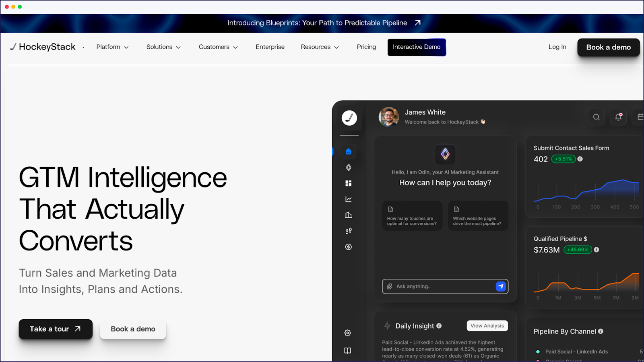Click the Submit Contact Sales Form chart
This screenshot has height=362, width=644.
coord(586,194)
